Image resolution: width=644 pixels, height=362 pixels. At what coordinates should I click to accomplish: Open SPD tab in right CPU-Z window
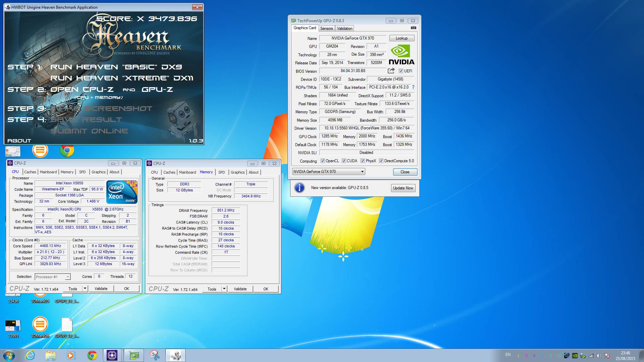click(x=222, y=172)
